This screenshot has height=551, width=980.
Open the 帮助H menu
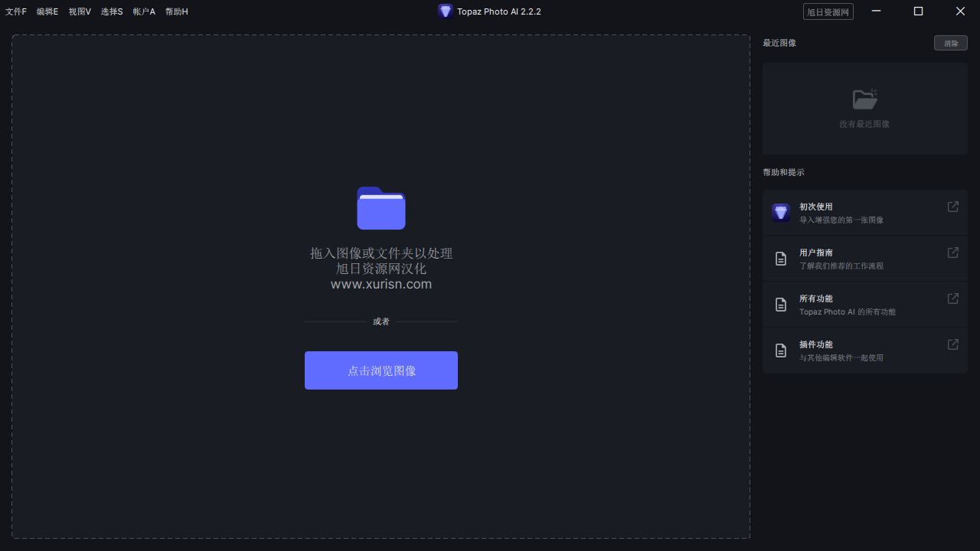(x=176, y=11)
